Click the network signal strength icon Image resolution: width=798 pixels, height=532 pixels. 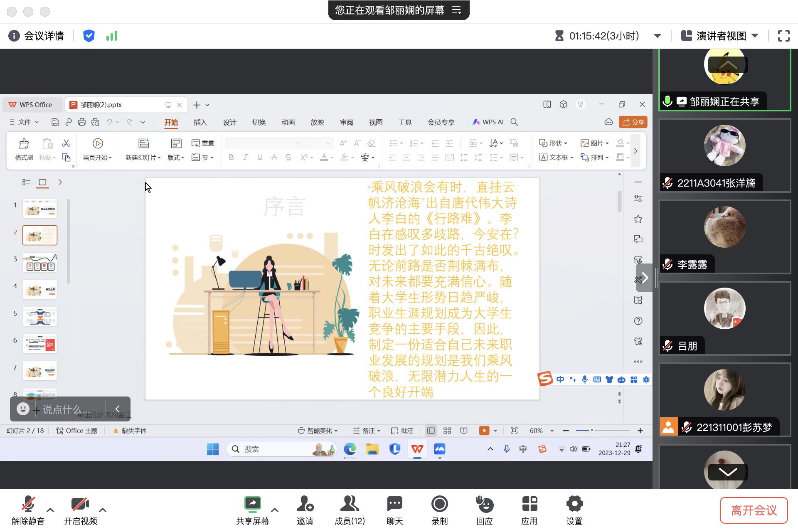[x=112, y=36]
